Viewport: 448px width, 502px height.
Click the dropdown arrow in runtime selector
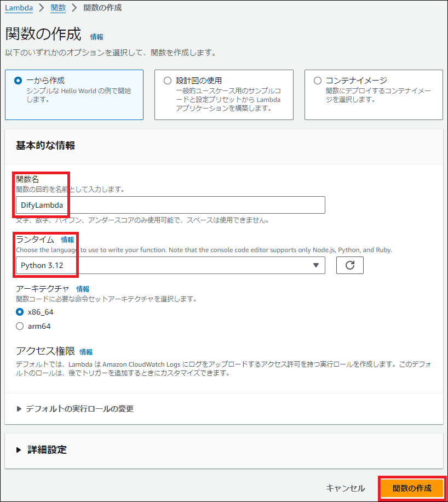coord(315,265)
